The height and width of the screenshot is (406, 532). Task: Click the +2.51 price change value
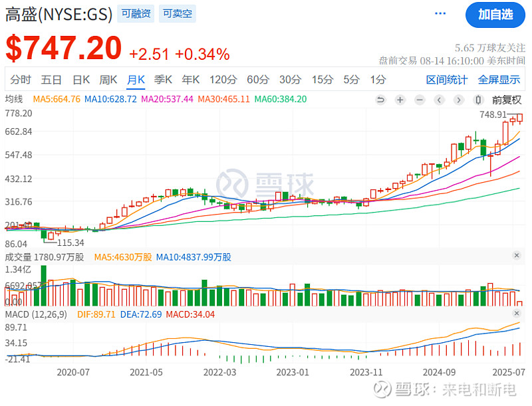point(149,54)
